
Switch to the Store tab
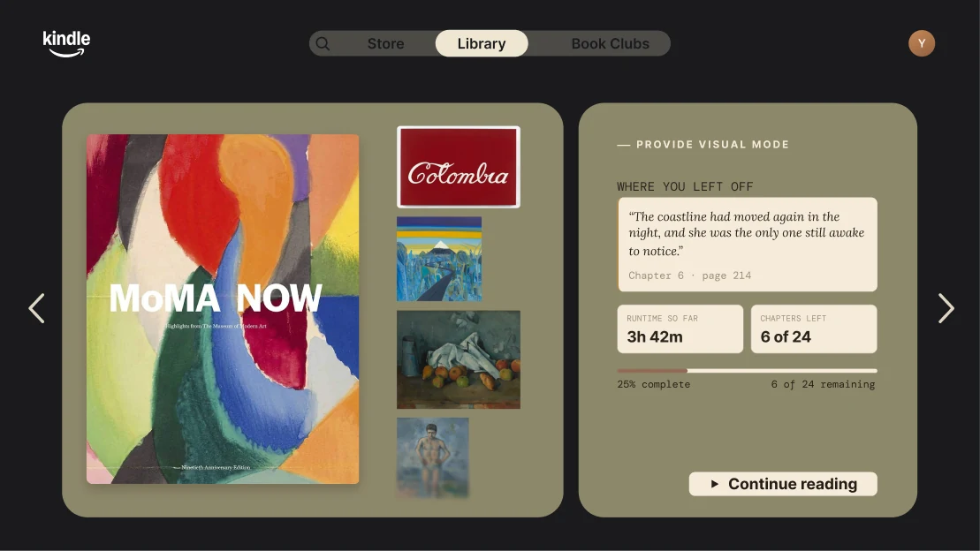[x=385, y=44]
